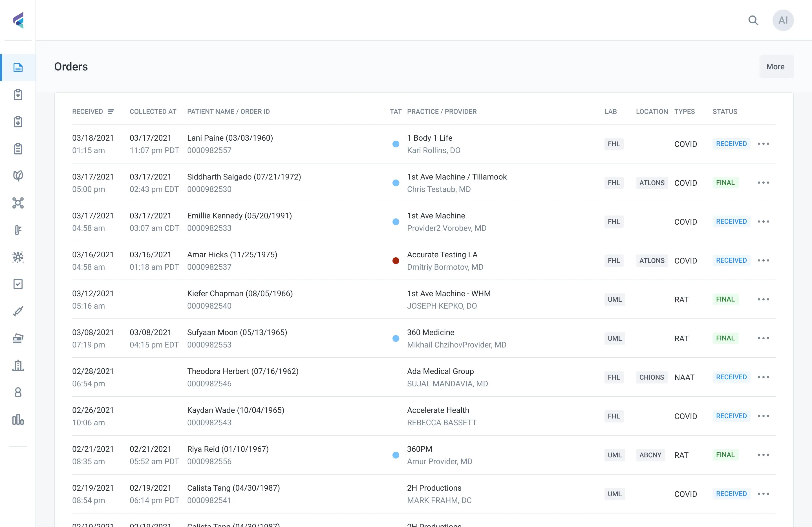Click the STATUS column header
The height and width of the screenshot is (527, 812).
pos(725,112)
